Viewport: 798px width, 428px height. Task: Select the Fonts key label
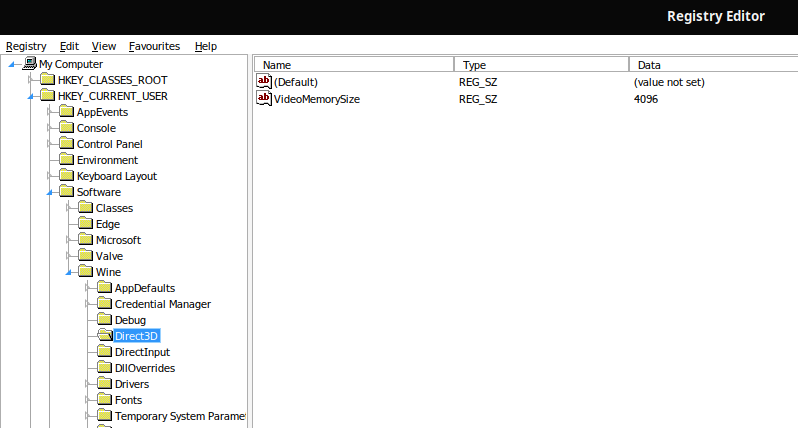128,400
